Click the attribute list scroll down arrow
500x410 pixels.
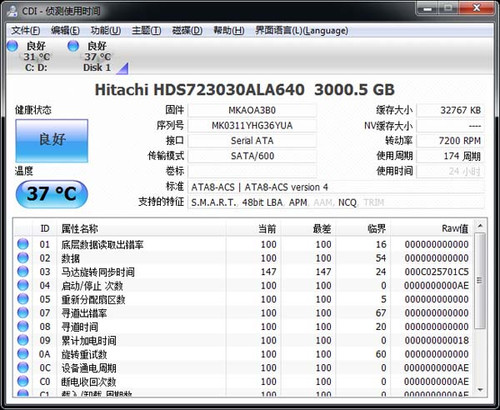[480, 389]
